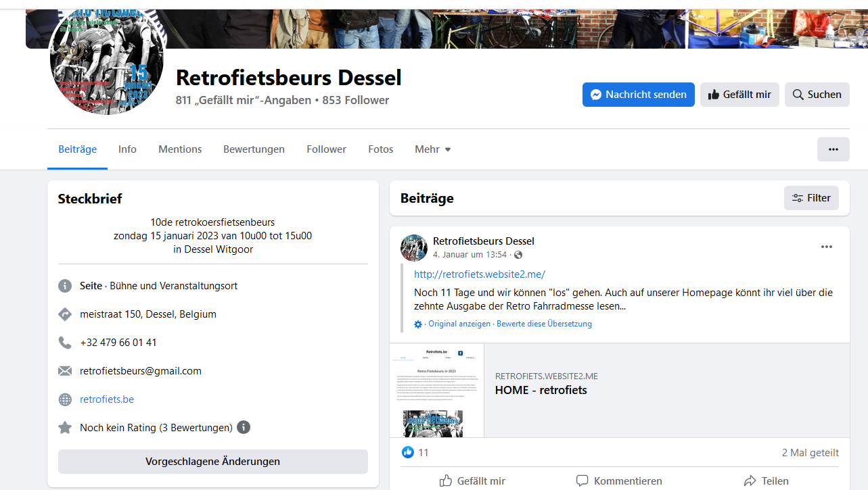Click the rating info icon
This screenshot has width=868, height=490.
click(244, 427)
